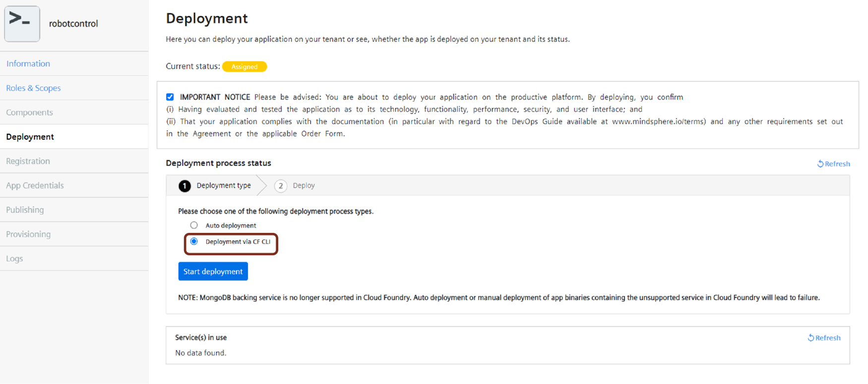Screen dimensions: 868x384
Task: Click the step 2 Deploy circle
Action: click(281, 186)
